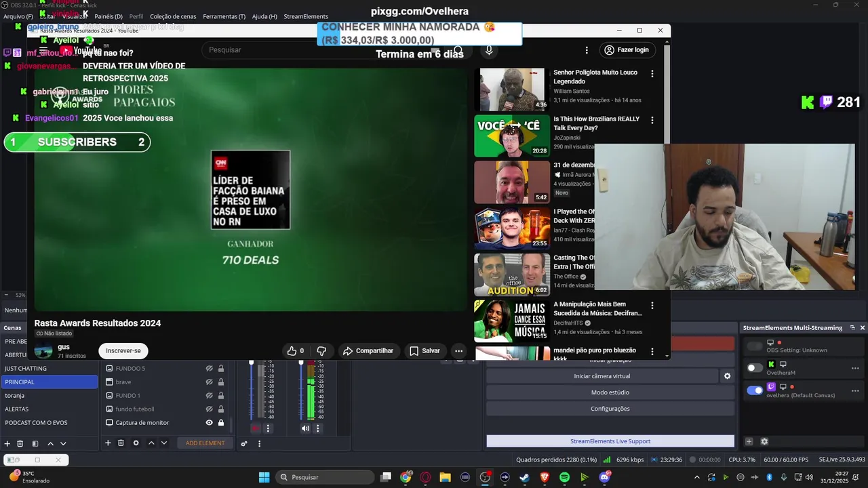
Task: Open the Coleção de cenas menu
Action: (173, 16)
